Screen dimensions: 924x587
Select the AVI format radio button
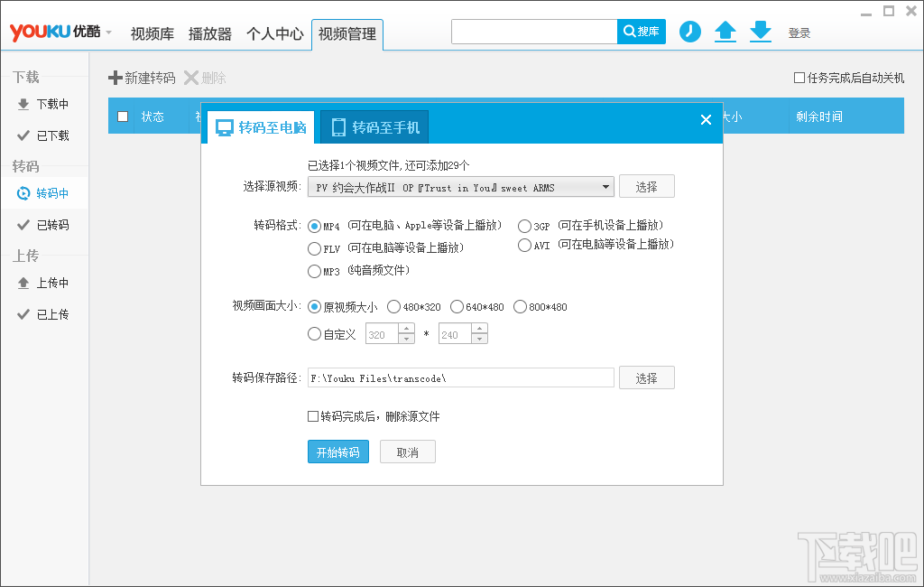pos(524,245)
